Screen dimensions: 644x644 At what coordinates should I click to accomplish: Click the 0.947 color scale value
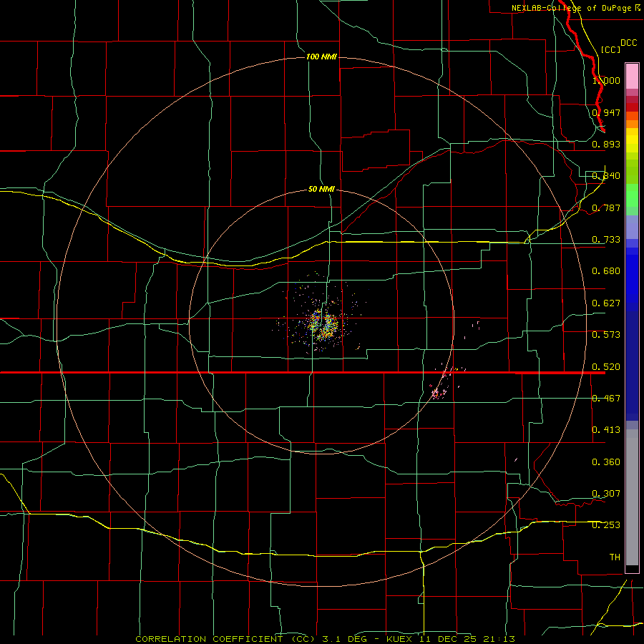tap(606, 112)
